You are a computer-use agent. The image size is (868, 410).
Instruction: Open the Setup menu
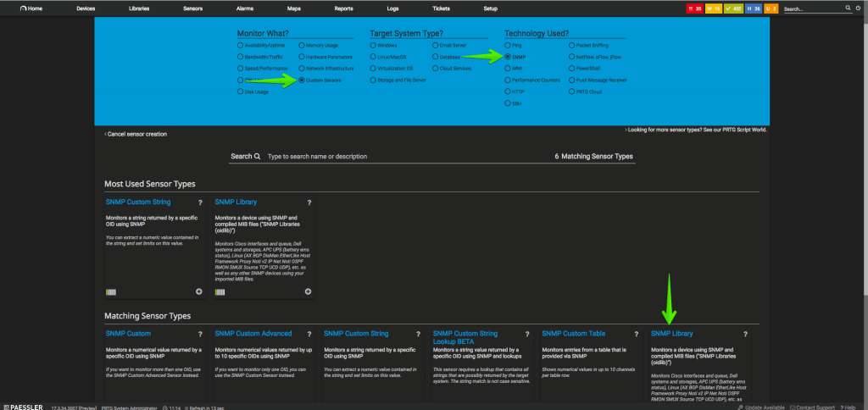pos(491,8)
